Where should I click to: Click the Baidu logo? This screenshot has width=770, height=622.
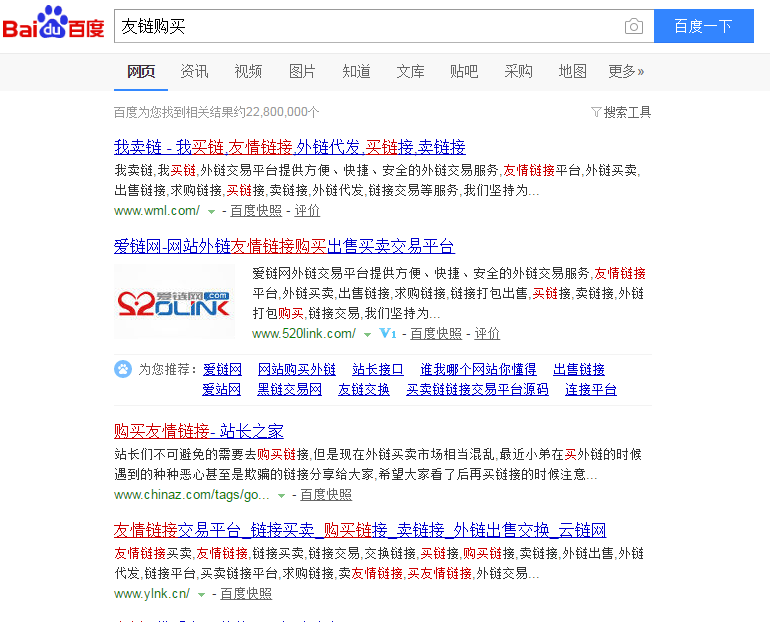click(x=53, y=23)
